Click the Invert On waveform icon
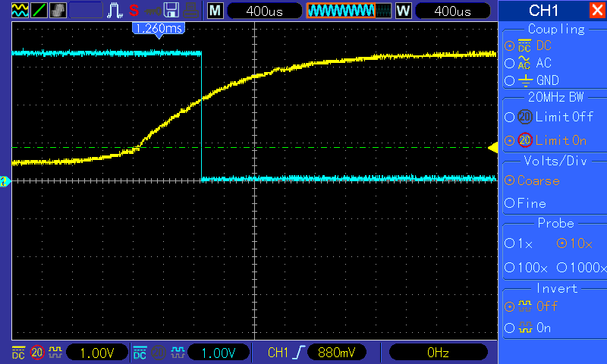This screenshot has width=607, height=364. pyautogui.click(x=525, y=328)
